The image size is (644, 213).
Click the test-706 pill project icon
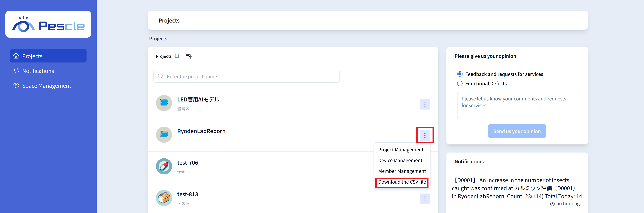coord(164,166)
